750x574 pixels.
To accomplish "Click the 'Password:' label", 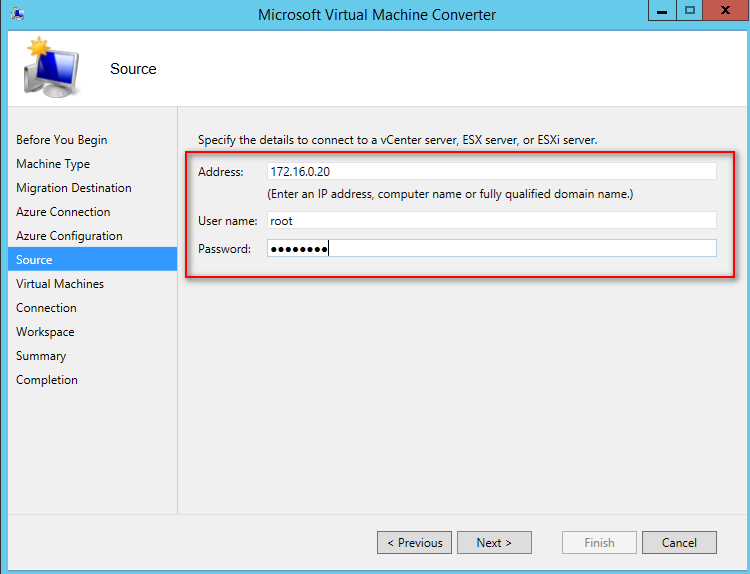I will click(x=224, y=249).
